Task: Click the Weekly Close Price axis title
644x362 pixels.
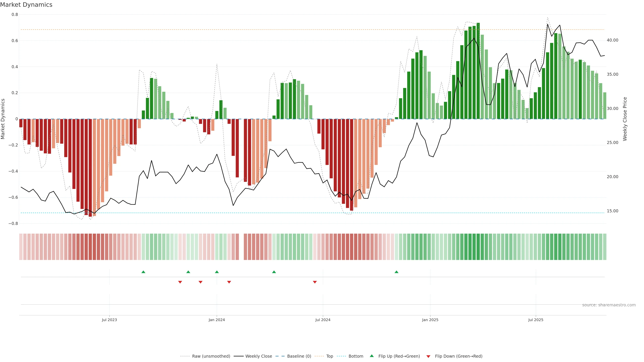Action: (x=625, y=119)
